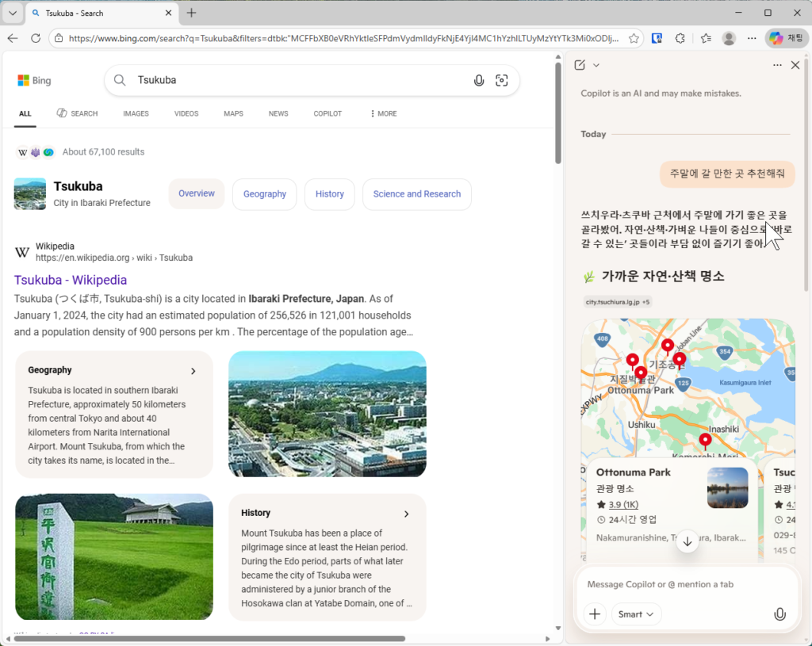The width and height of the screenshot is (812, 646).
Task: Click the Copilot chat button in toolbar
Action: 785,38
